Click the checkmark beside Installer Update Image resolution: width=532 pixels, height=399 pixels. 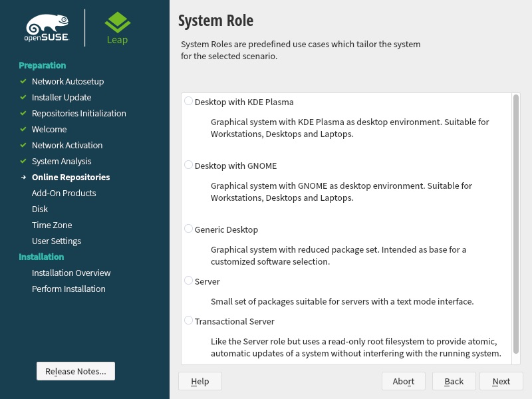[x=23, y=97]
